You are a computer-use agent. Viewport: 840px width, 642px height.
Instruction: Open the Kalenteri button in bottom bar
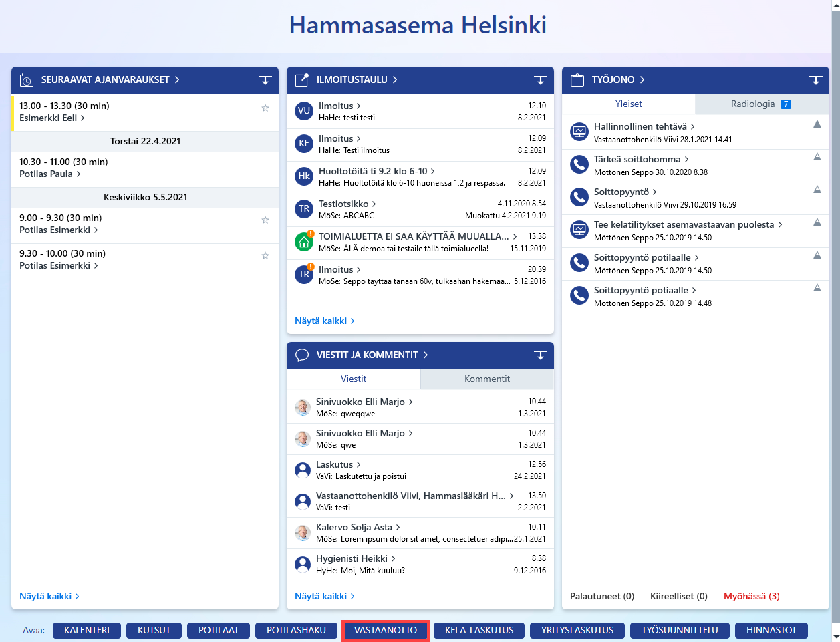click(87, 630)
